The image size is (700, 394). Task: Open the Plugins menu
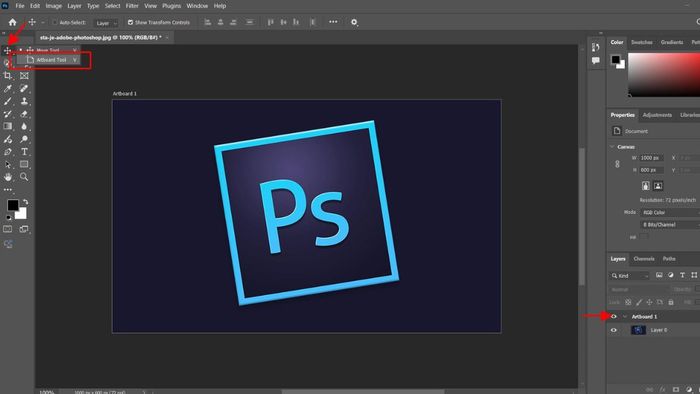(x=171, y=6)
